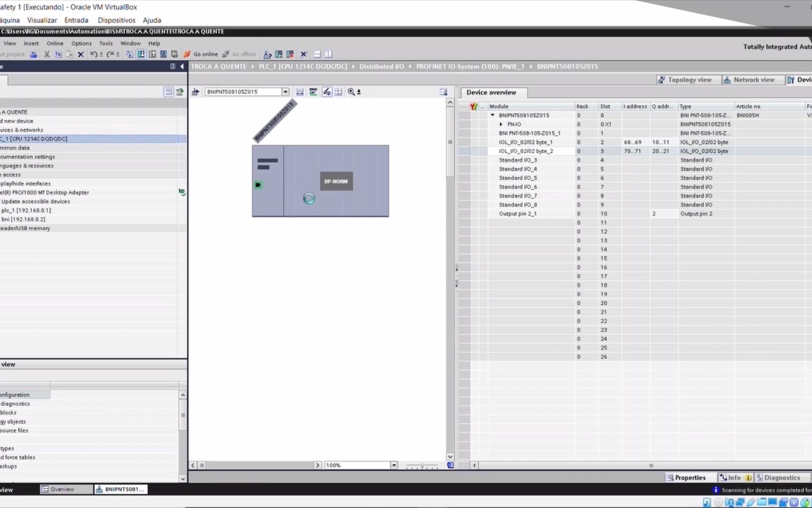Image resolution: width=812 pixels, height=508 pixels.
Task: Click the save window settings icon
Action: 443,92
